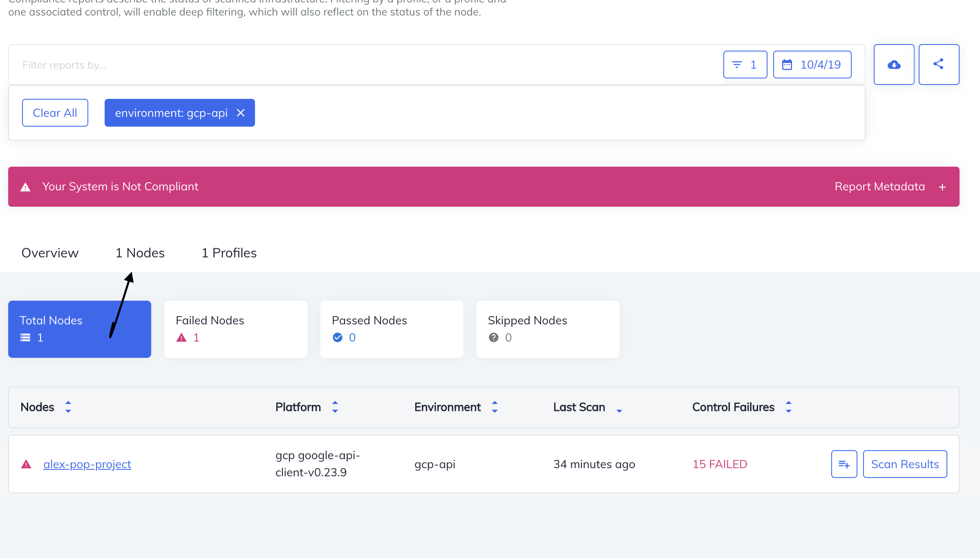
Task: Sort by Control Failures column arrows
Action: (789, 407)
